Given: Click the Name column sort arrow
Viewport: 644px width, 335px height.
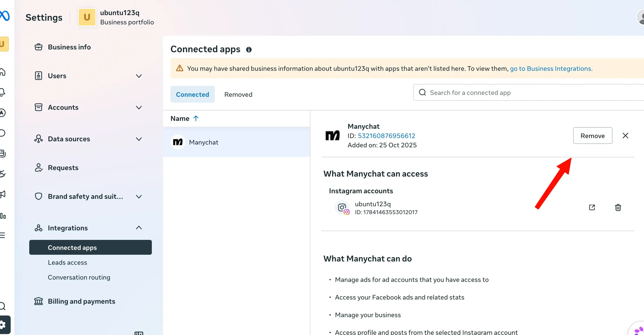Looking at the screenshot, I should click(196, 118).
